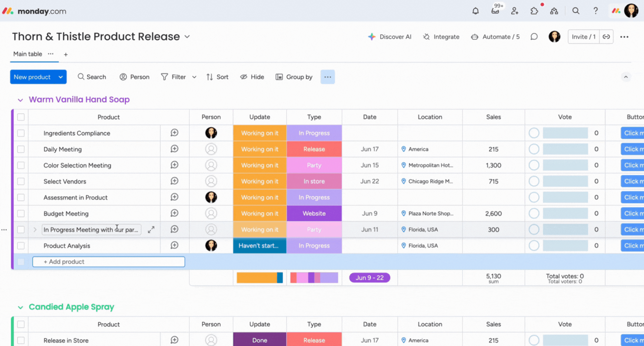Switch to Main table tab

(x=27, y=54)
